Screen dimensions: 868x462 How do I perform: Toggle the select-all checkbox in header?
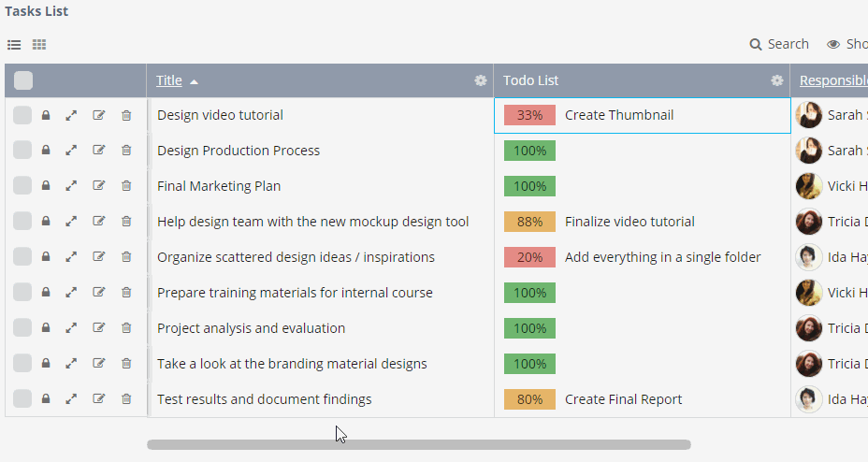pyautogui.click(x=23, y=80)
